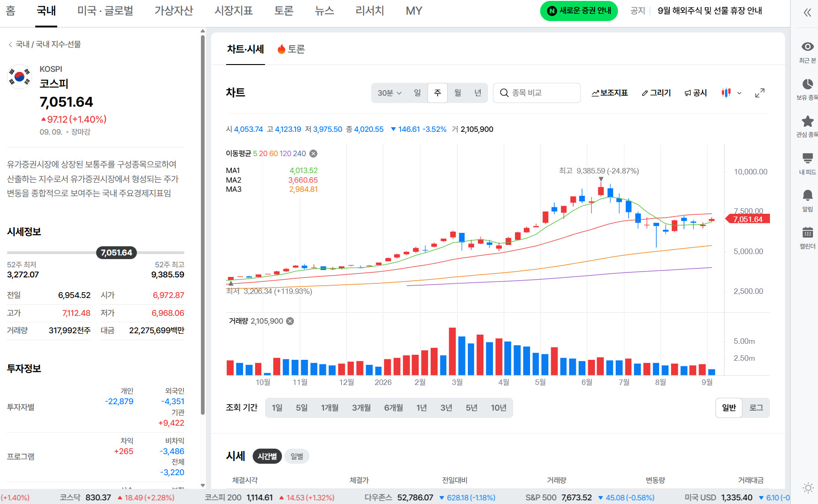Open the fullscreen chart expand icon
The image size is (818, 504).
[760, 93]
